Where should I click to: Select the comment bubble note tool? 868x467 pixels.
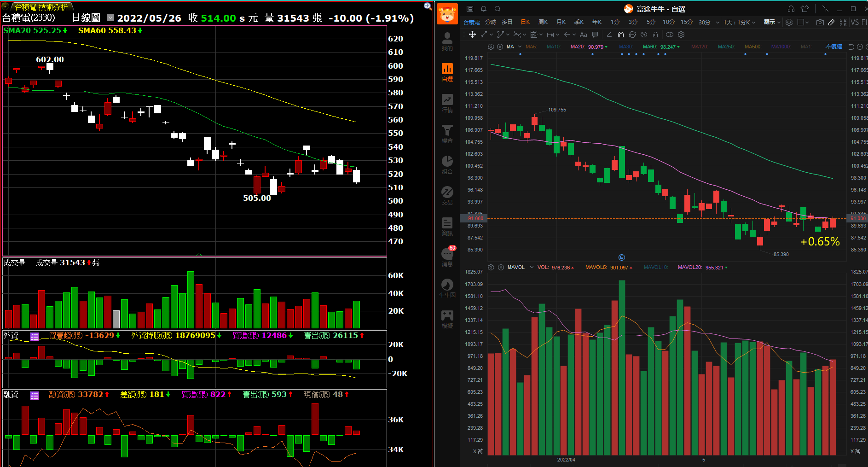click(x=595, y=35)
